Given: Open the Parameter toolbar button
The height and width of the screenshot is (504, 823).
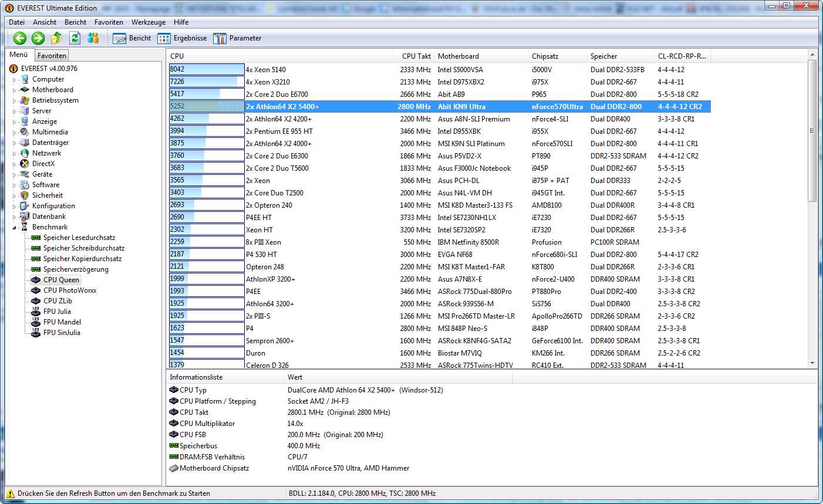Looking at the screenshot, I should [237, 38].
